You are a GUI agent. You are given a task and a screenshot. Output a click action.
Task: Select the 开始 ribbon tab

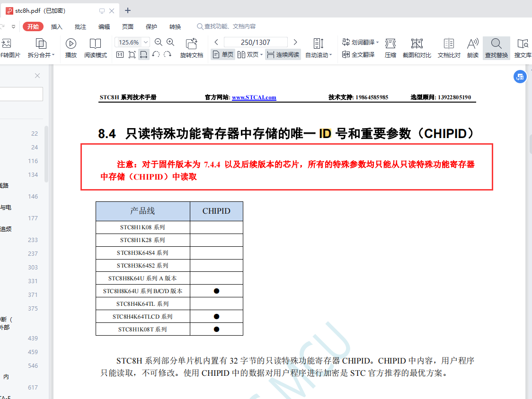click(x=33, y=26)
